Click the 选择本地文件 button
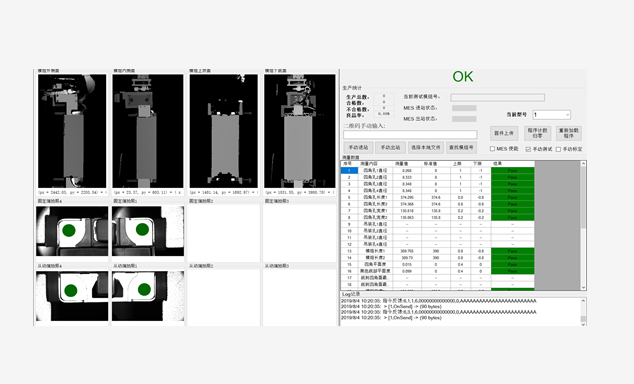 426,148
